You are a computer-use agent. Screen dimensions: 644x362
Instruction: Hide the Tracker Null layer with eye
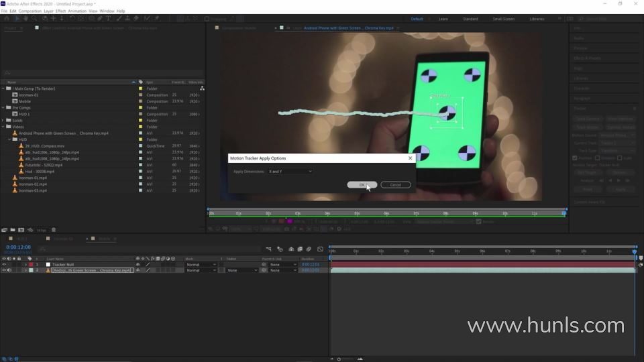tap(4, 265)
